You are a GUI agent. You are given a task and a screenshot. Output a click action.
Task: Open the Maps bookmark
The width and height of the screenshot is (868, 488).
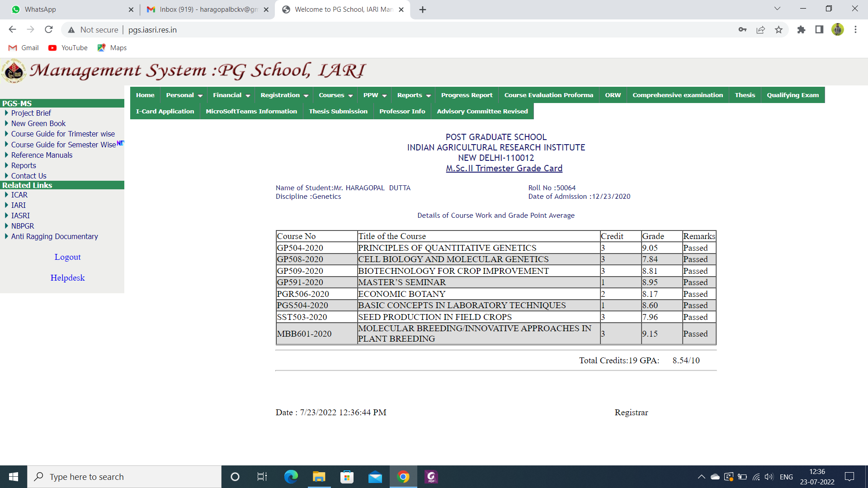pos(112,48)
